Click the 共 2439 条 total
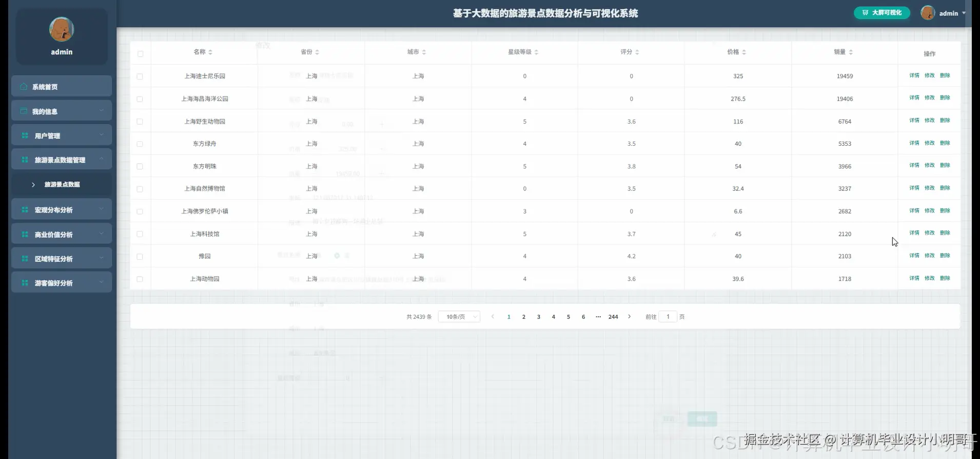 419,317
